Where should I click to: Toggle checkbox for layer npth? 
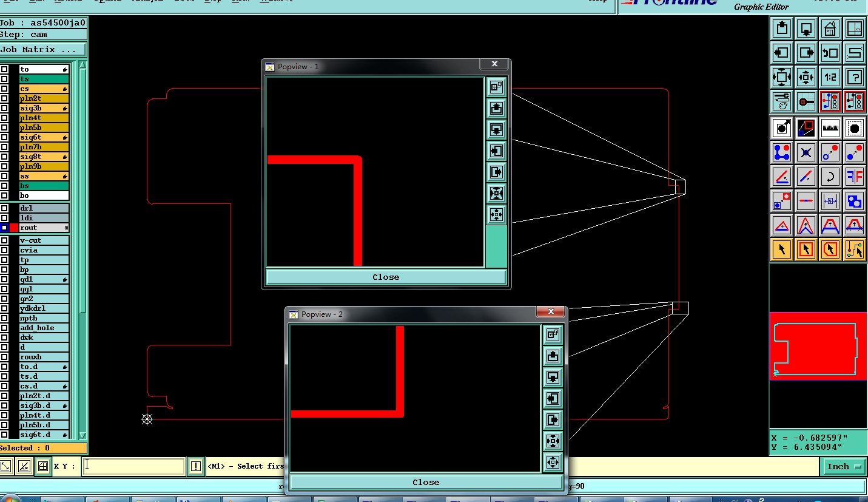[x=4, y=318]
